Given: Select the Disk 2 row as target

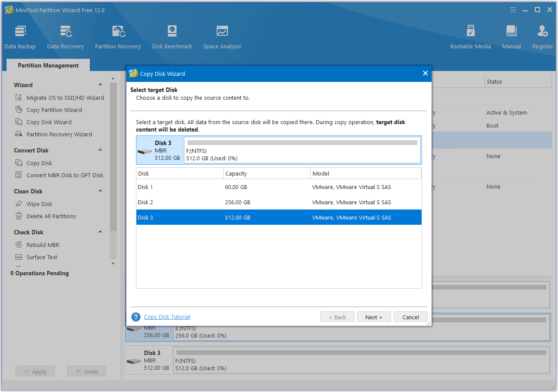Looking at the screenshot, I should point(279,202).
